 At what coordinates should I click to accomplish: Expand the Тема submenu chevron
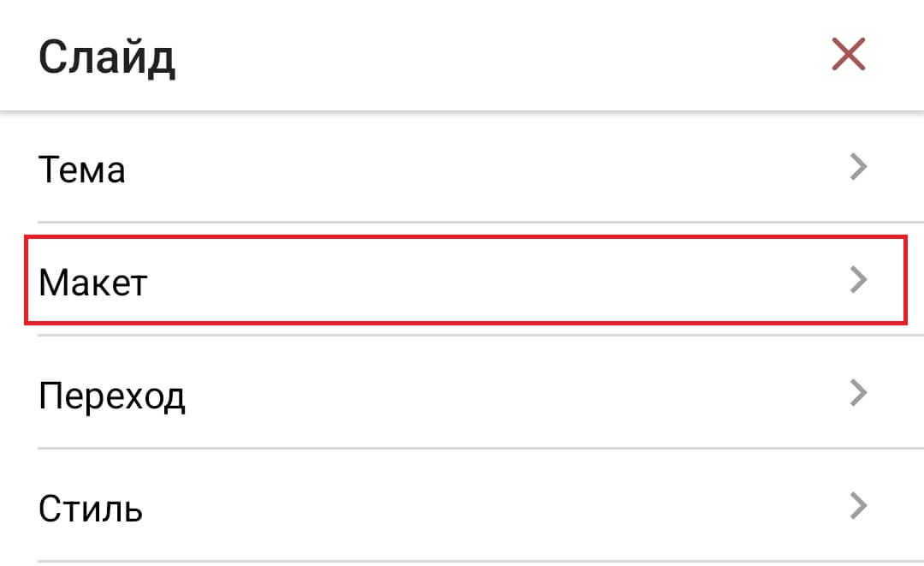pyautogui.click(x=858, y=167)
